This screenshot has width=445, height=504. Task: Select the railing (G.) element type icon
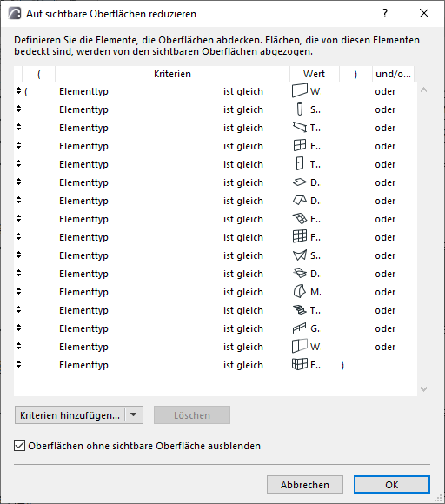tap(300, 328)
